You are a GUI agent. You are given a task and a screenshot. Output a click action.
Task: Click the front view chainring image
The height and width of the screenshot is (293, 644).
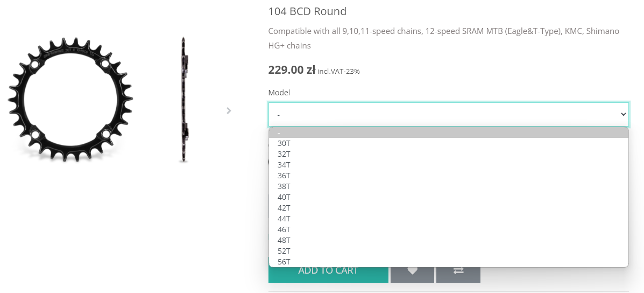tap(70, 100)
